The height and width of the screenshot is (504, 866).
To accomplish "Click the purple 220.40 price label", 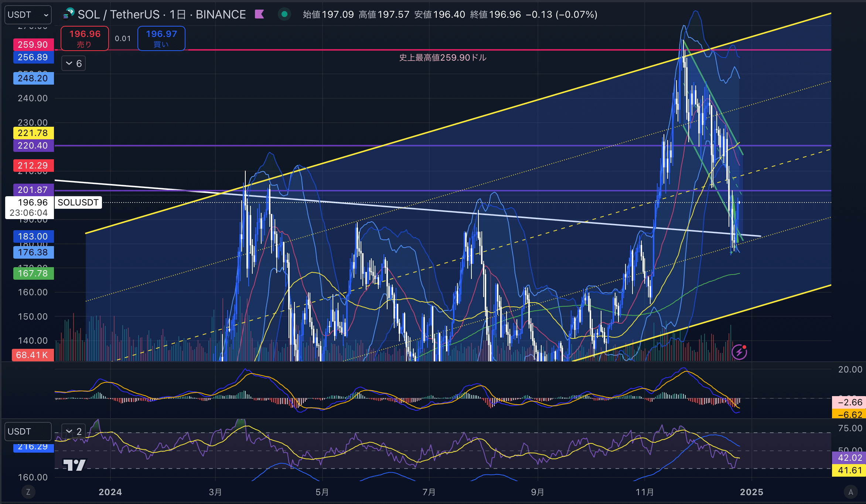I will point(33,146).
